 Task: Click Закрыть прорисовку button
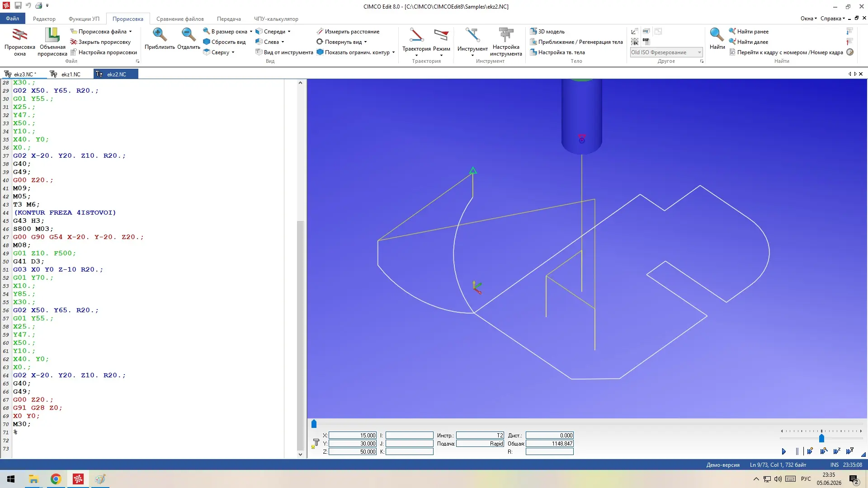point(100,42)
